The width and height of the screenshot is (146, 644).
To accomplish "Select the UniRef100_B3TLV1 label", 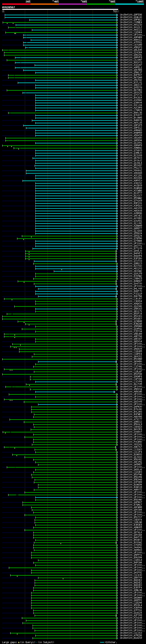I will point(131,82).
